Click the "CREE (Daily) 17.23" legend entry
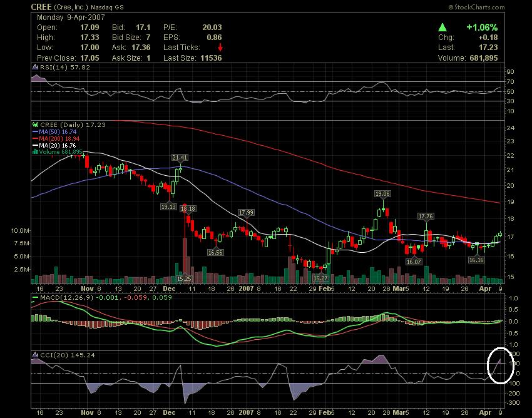This screenshot has height=418, width=532. pyautogui.click(x=73, y=125)
